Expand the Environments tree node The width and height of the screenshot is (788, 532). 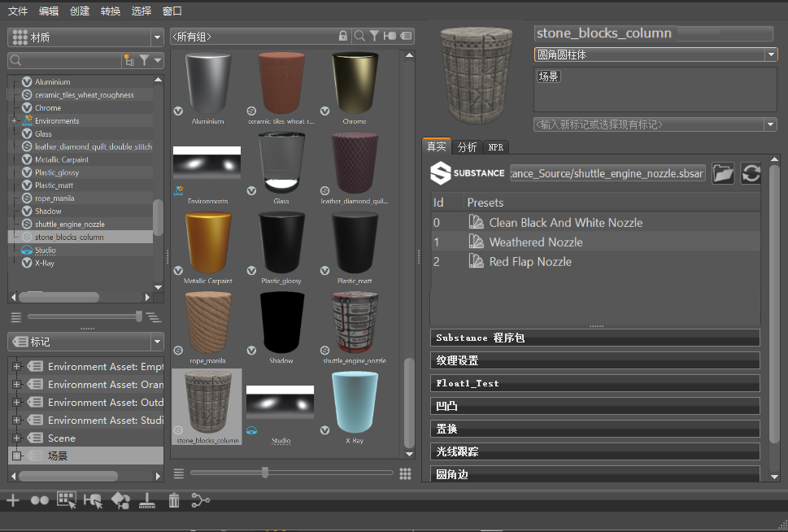click(14, 121)
